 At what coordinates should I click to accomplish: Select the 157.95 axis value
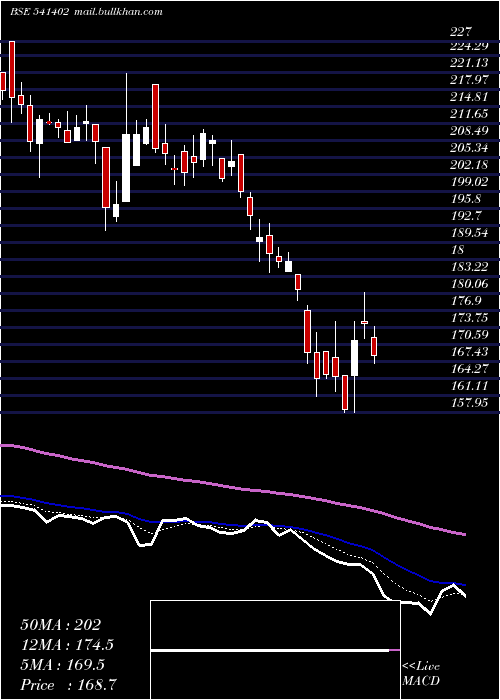click(x=470, y=402)
